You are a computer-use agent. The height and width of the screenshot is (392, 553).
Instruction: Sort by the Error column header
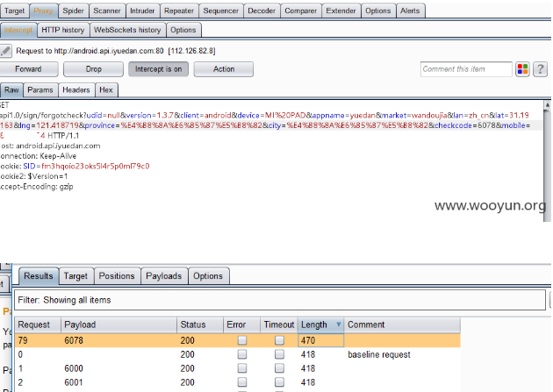(242, 324)
